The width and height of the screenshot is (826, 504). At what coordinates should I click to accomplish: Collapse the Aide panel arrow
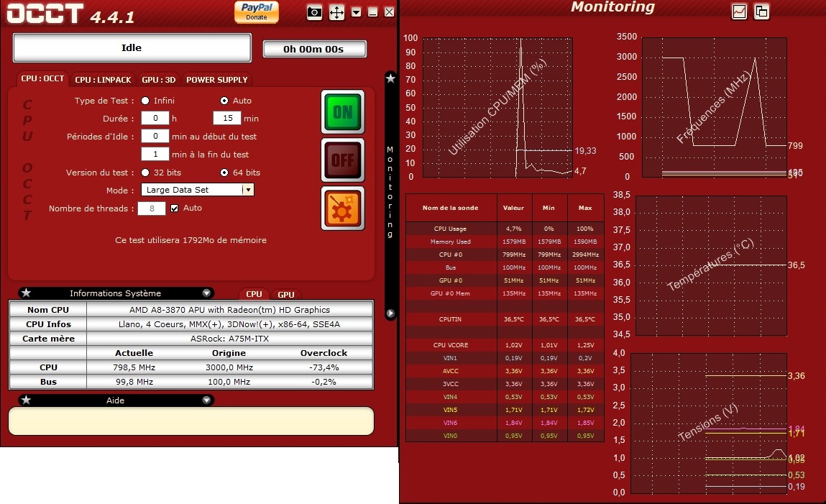pyautogui.click(x=206, y=400)
